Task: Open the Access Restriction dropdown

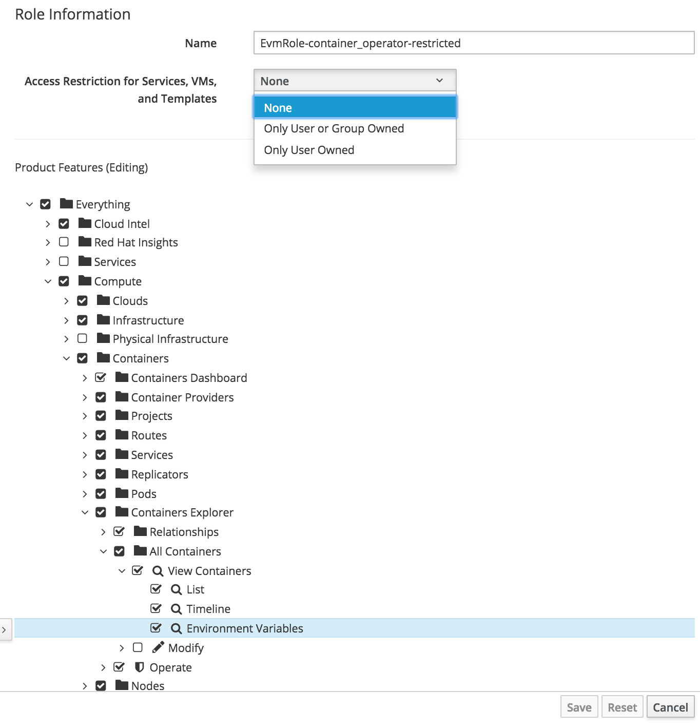Action: coord(355,81)
